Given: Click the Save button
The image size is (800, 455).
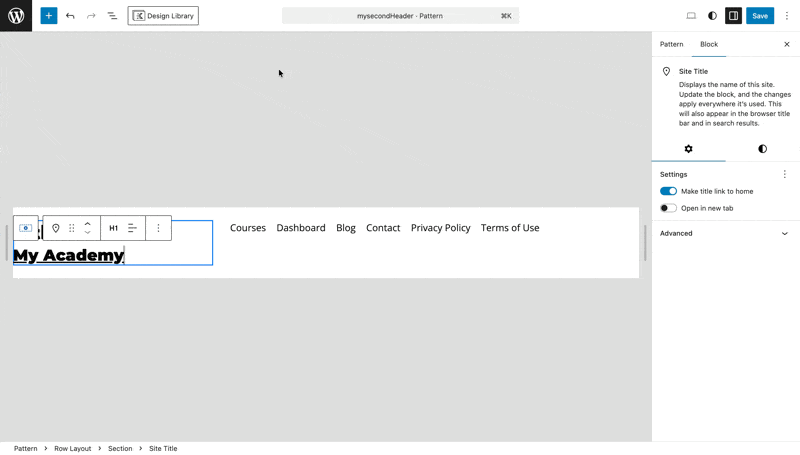Looking at the screenshot, I should tap(760, 16).
